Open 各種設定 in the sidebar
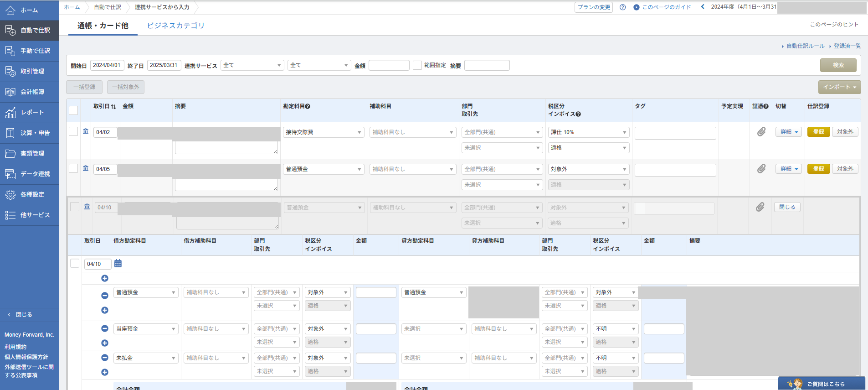 pos(30,195)
